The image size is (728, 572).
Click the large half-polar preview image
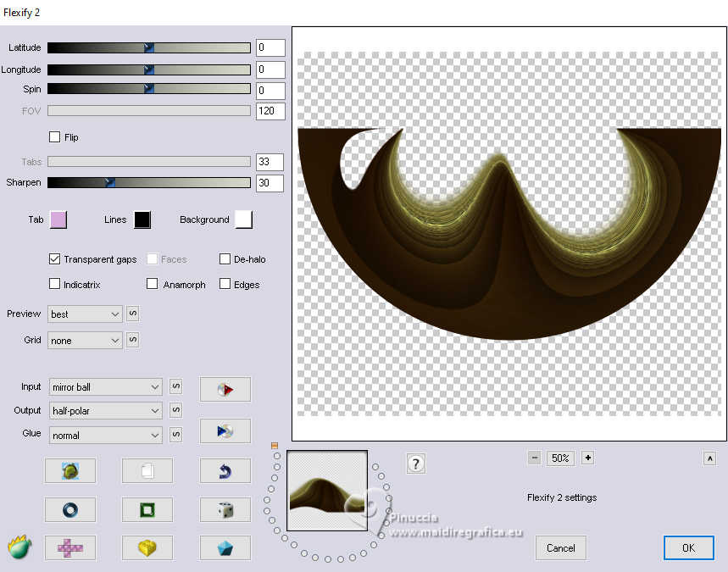coord(508,234)
